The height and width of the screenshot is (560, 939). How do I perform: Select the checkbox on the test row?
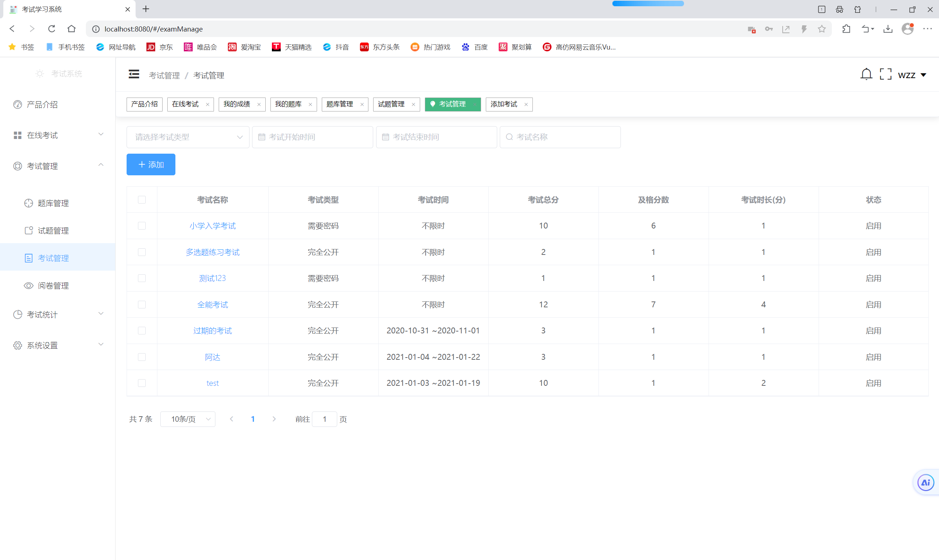(x=142, y=383)
